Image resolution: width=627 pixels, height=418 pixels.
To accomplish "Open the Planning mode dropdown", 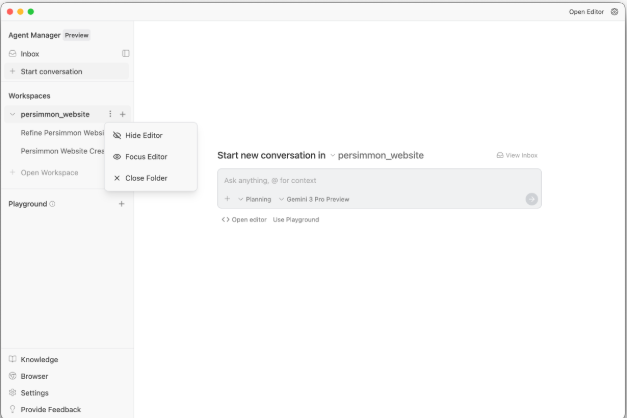I will tap(255, 199).
